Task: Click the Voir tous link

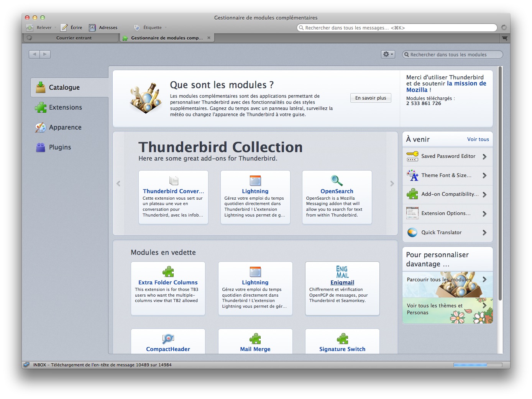Action: coord(478,140)
